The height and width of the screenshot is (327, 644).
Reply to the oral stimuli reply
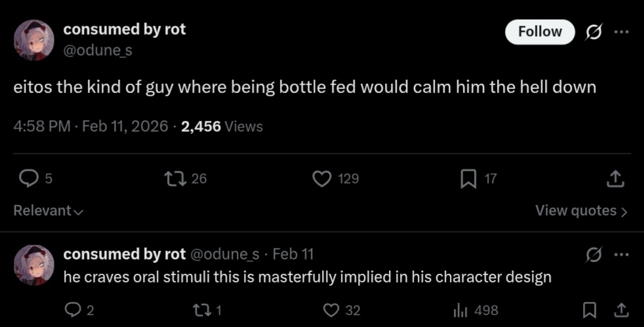click(x=73, y=310)
